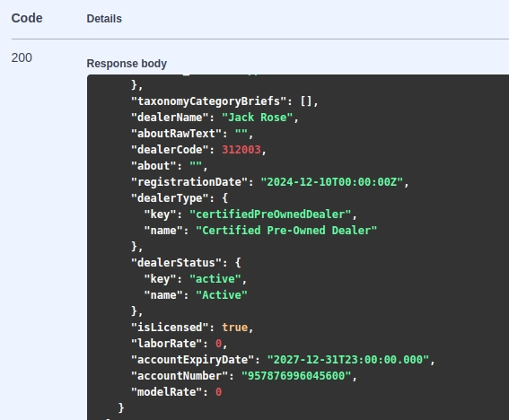509x420 pixels.
Task: Select the modelRate value 0
Action: [218, 392]
